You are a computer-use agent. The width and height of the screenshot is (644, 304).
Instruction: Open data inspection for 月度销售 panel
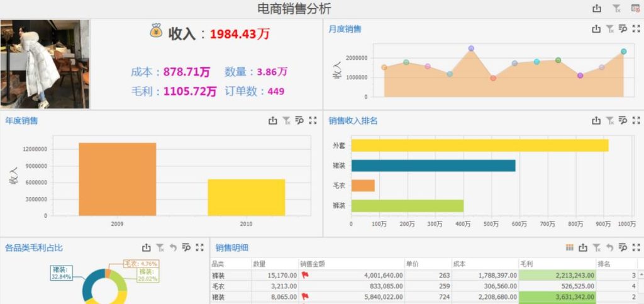[623, 29]
